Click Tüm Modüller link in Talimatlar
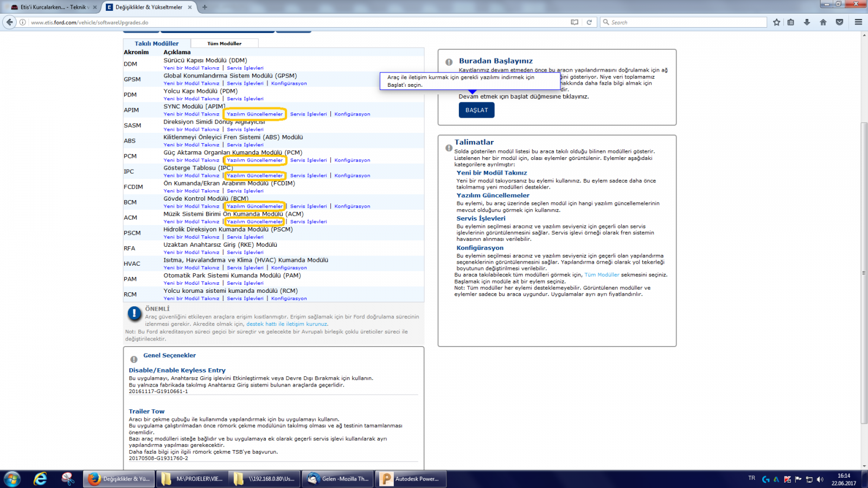Image resolution: width=868 pixels, height=488 pixels. (x=602, y=275)
